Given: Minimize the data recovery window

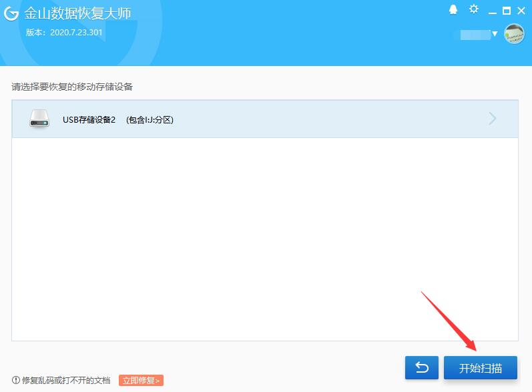Looking at the screenshot, I should (493, 12).
